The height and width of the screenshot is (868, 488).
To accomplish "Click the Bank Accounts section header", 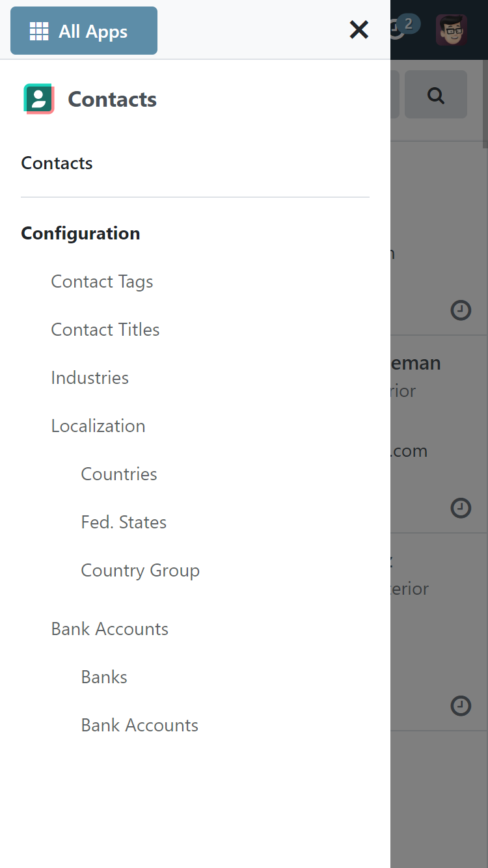I will click(x=110, y=629).
